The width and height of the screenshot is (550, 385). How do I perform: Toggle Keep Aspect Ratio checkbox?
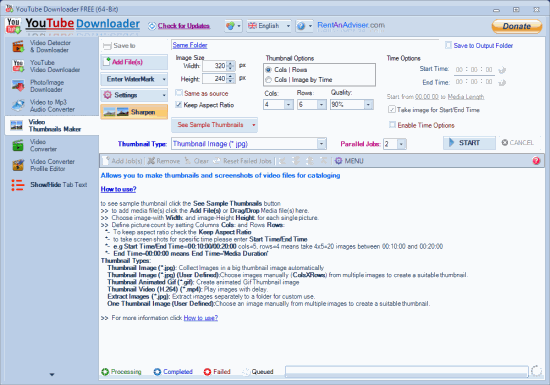pos(179,104)
